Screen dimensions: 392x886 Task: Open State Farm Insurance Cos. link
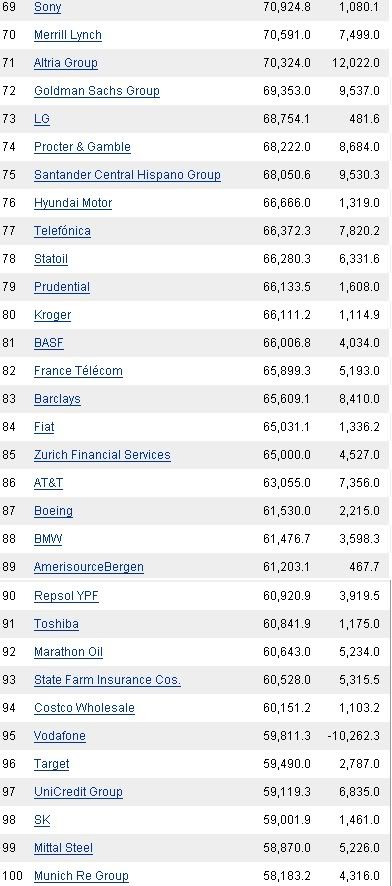pos(107,680)
